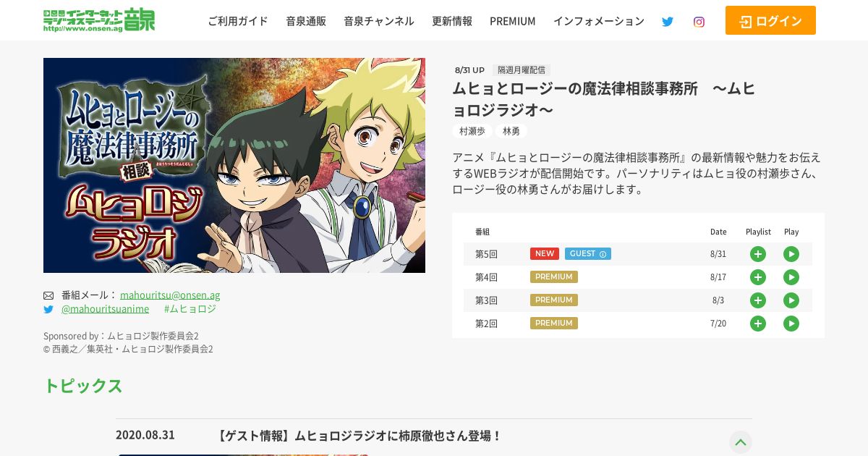Open ご利用ガイド menu
868x456 pixels.
238,21
